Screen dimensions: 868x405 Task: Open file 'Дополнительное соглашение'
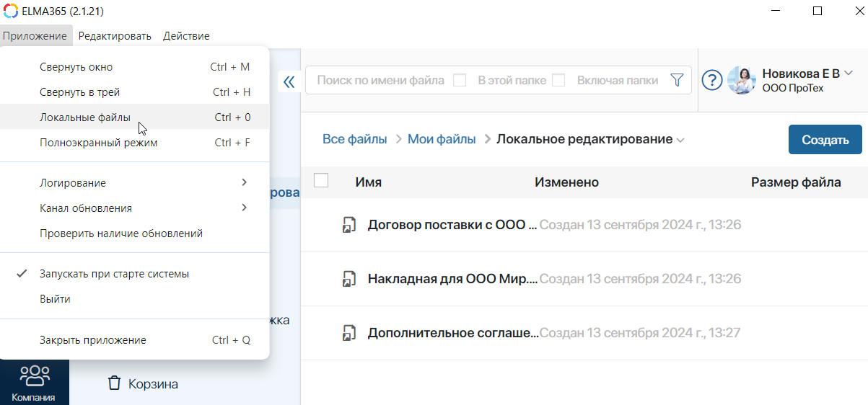pyautogui.click(x=452, y=333)
